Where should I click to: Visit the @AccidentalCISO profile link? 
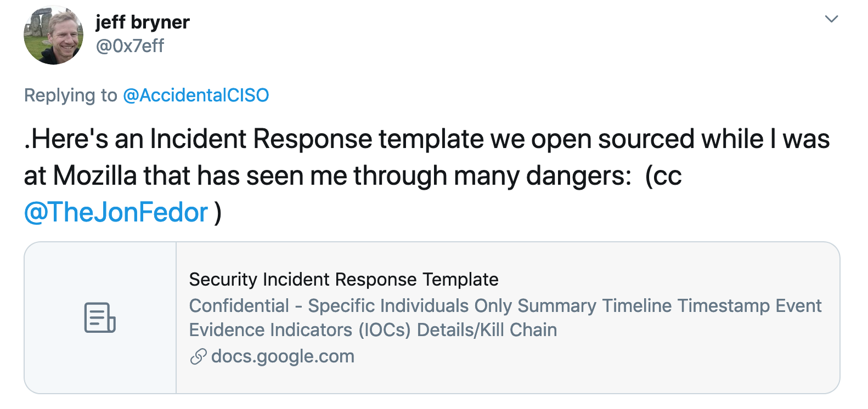point(196,95)
